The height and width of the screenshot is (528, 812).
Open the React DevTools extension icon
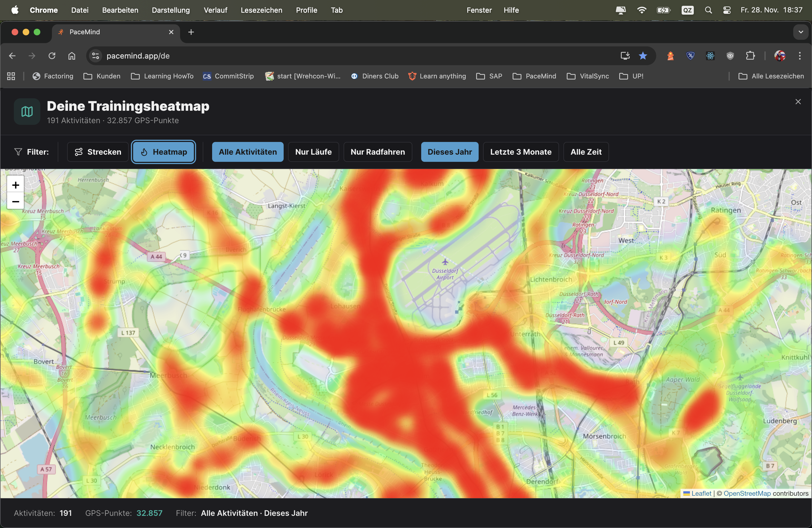point(710,56)
